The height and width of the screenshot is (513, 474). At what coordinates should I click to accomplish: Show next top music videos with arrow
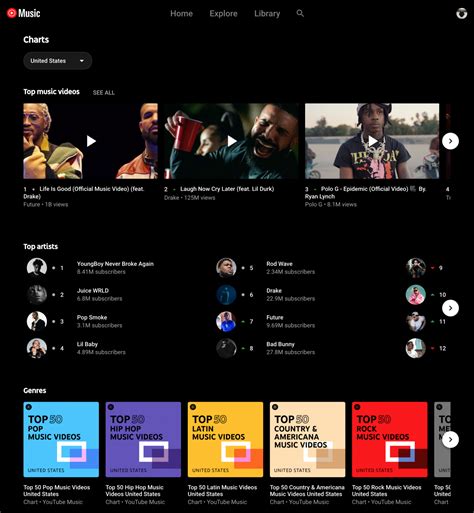tap(450, 141)
